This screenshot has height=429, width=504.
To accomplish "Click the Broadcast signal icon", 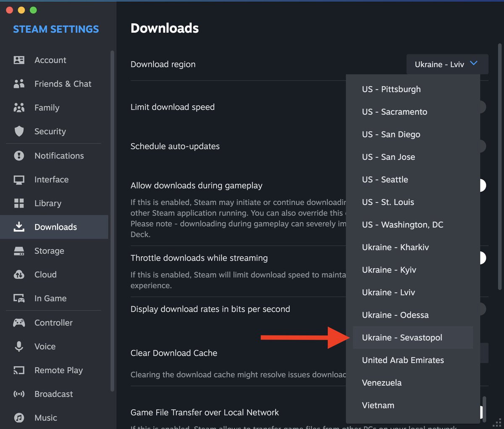I will point(19,394).
